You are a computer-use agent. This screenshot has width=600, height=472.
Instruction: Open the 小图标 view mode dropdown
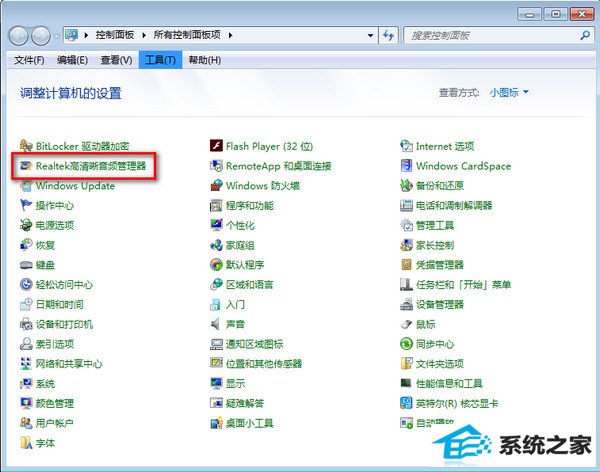click(x=509, y=92)
